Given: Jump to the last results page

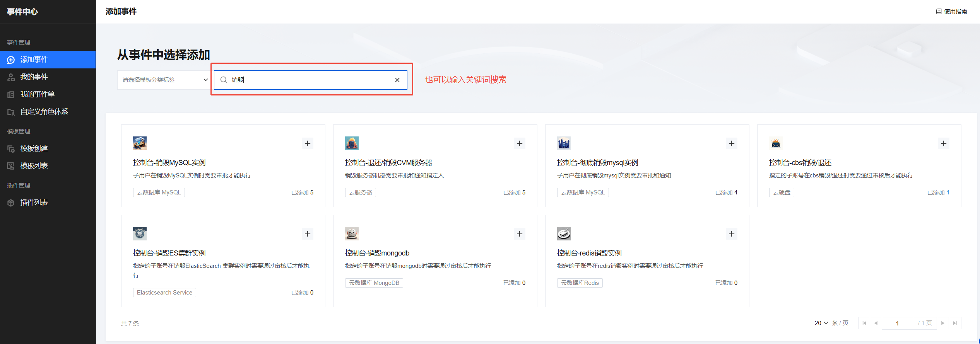Looking at the screenshot, I should click(x=955, y=323).
